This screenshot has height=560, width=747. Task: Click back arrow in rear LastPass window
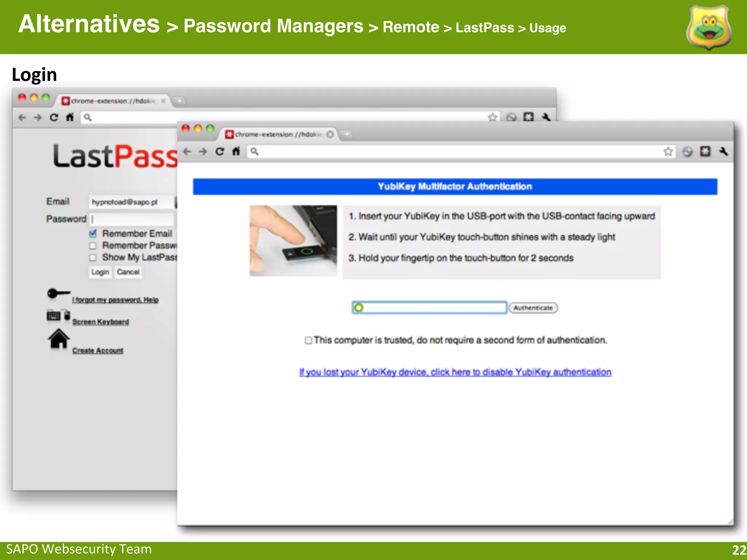pos(23,117)
